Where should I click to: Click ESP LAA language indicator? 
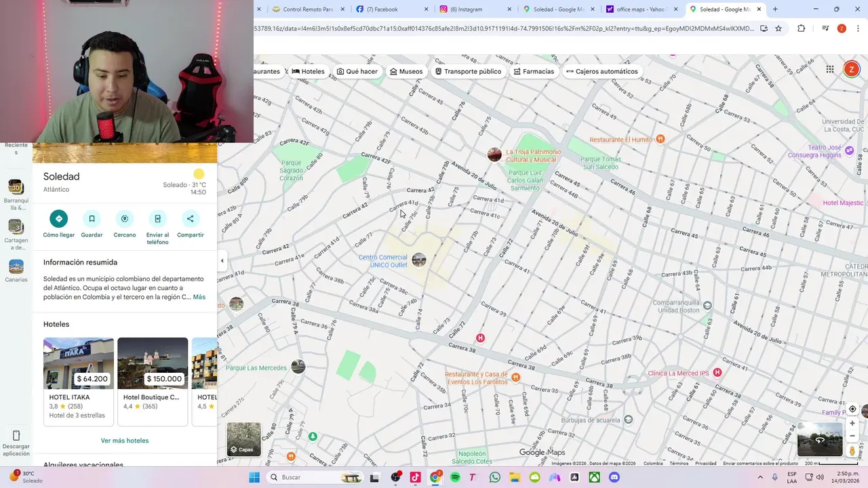click(792, 477)
